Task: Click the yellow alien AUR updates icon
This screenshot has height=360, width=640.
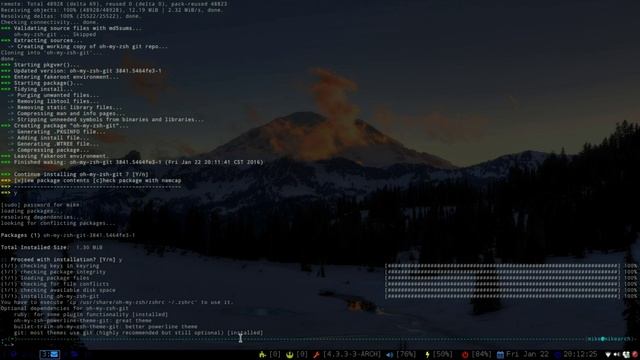Action: click(x=289, y=354)
